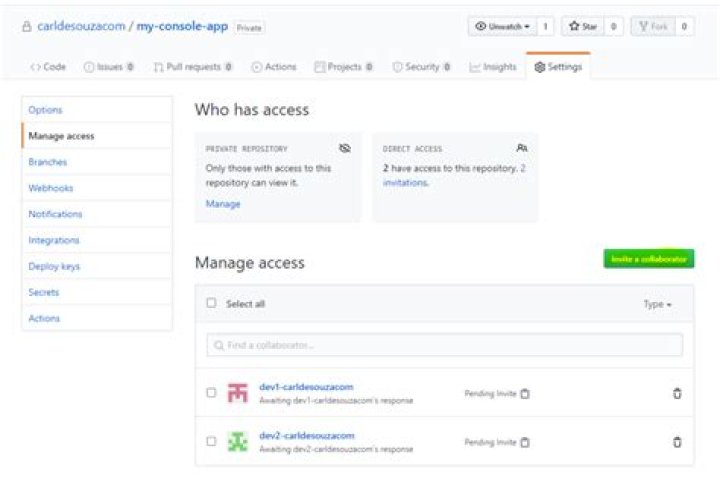Image resolution: width=720 pixels, height=478 pixels.
Task: Expand the Type filter dropdown
Action: click(x=657, y=304)
